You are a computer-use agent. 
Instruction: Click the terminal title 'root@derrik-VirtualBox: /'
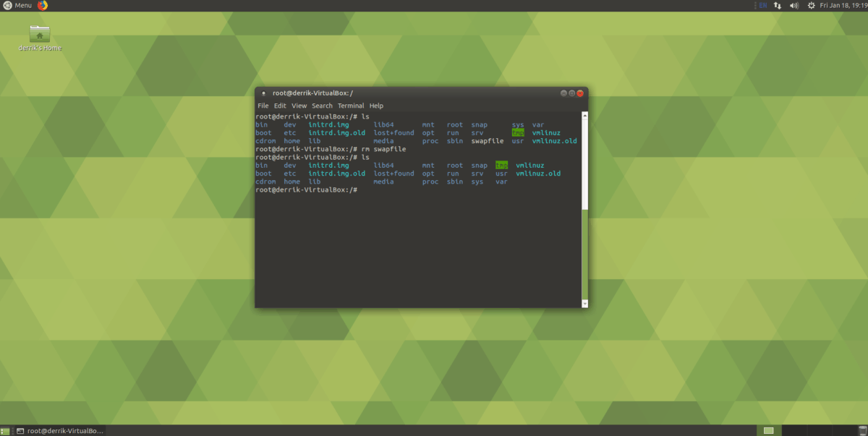[312, 93]
